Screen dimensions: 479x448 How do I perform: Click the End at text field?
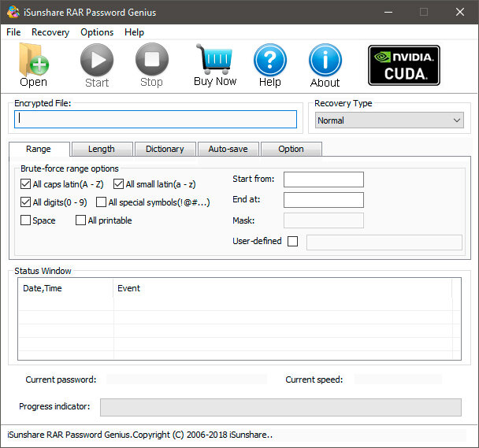point(324,200)
